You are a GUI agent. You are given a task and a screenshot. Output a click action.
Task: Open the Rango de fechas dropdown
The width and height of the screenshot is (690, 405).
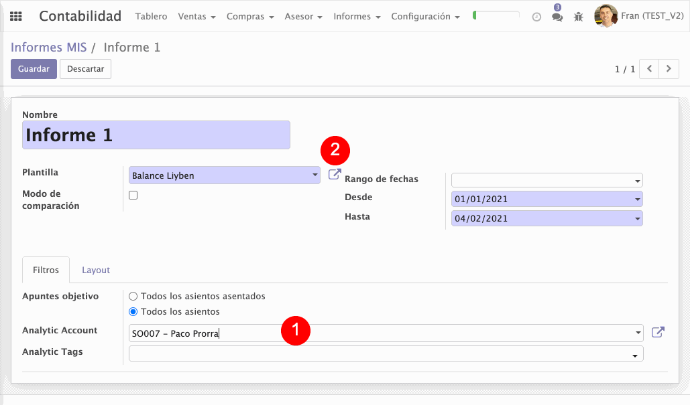[546, 180]
